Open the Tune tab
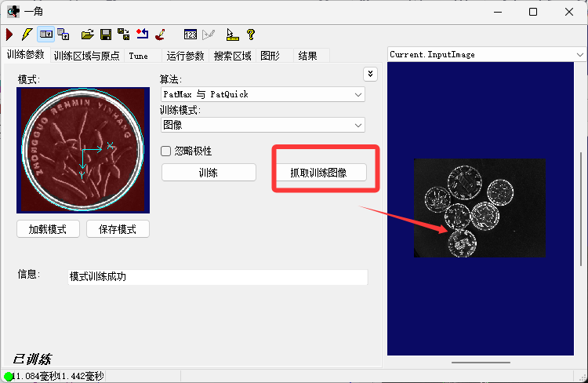This screenshot has width=588, height=383. pyautogui.click(x=138, y=56)
